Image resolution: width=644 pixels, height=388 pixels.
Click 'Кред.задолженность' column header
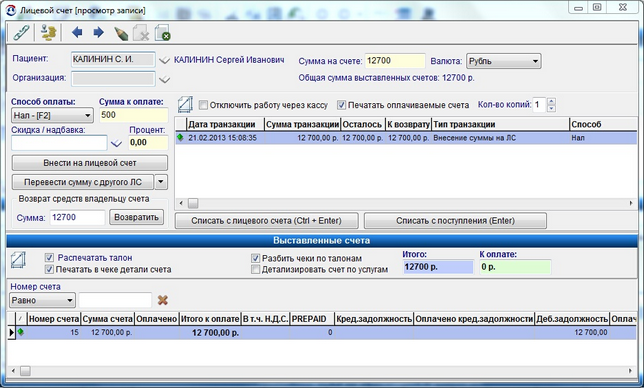374,319
